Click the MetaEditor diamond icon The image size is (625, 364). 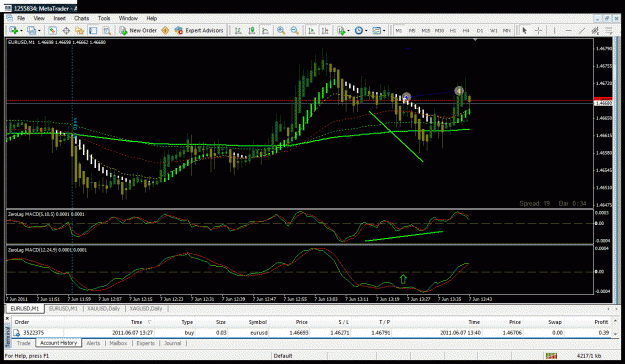tap(165, 30)
